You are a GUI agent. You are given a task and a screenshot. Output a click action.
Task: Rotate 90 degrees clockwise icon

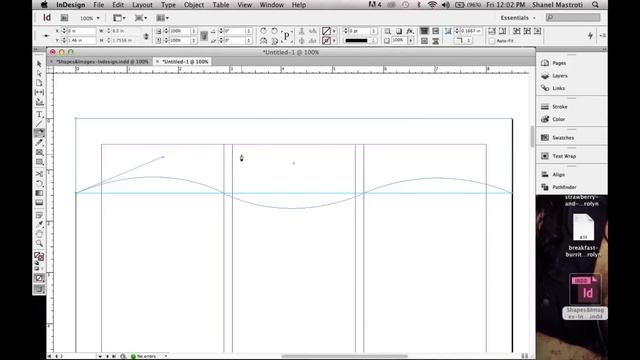tap(263, 31)
